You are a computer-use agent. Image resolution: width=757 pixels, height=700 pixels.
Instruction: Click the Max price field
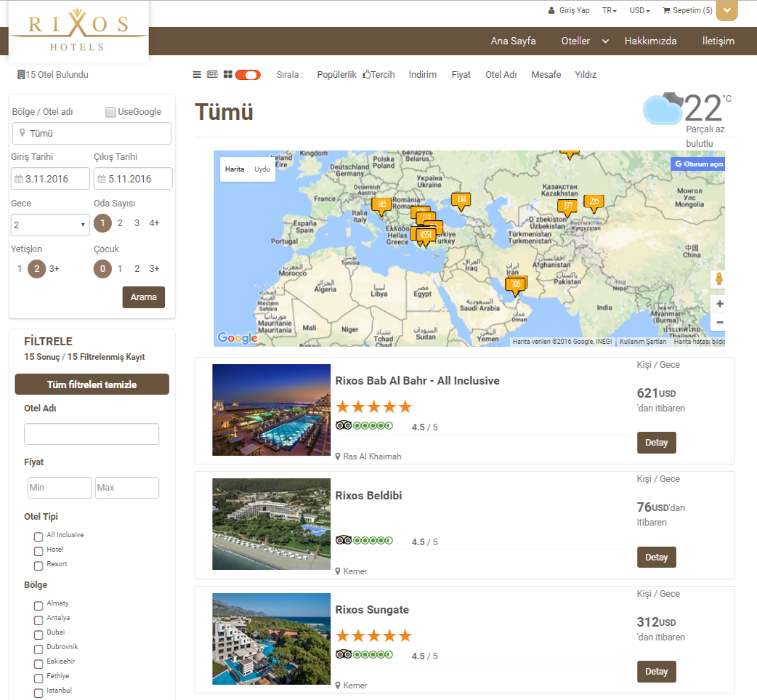(127, 488)
